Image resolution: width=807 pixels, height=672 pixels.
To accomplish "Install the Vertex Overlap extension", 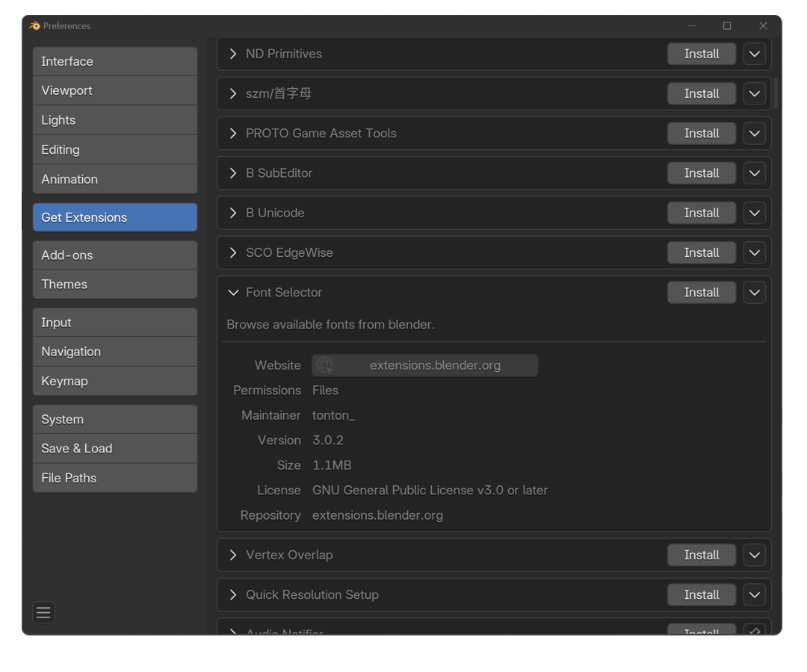I will [x=702, y=556].
